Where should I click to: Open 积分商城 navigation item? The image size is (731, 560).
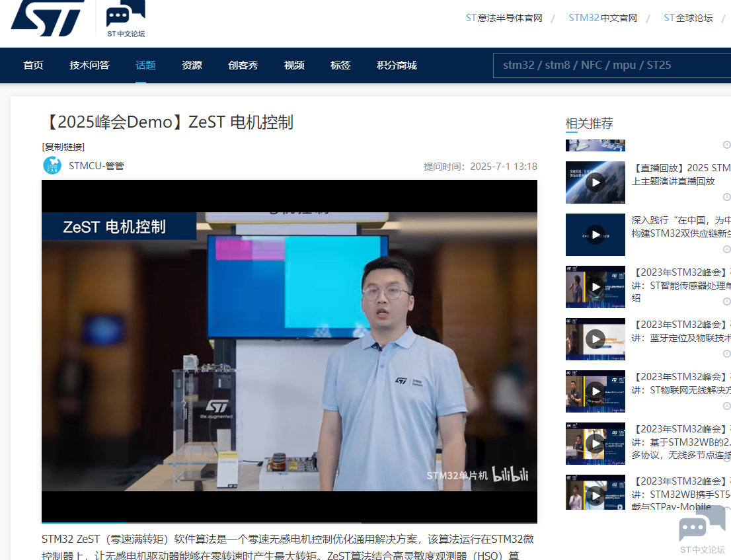coord(397,65)
